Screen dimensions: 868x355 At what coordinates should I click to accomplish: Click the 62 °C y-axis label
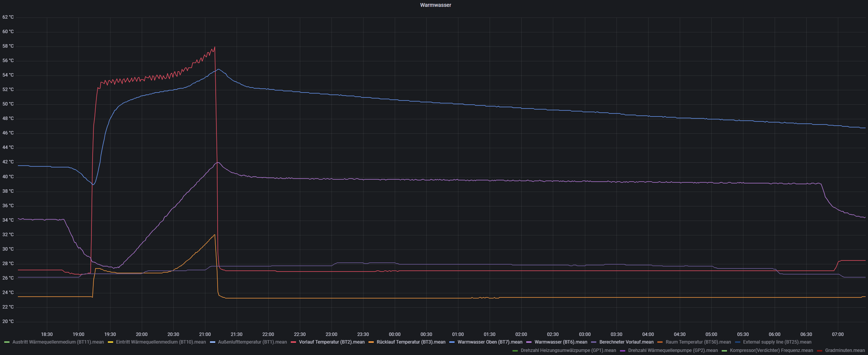tap(8, 17)
